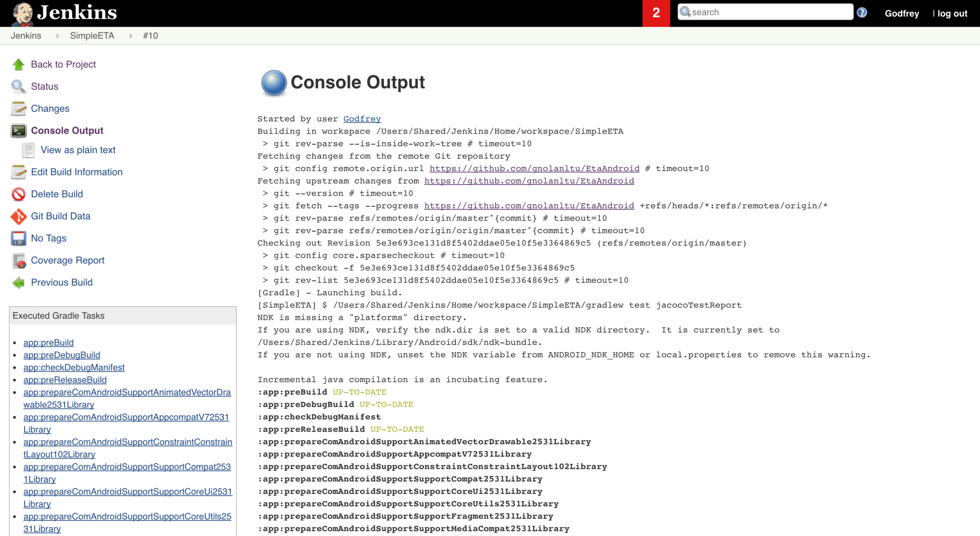Viewport: 980px width, 536px height.
Task: Click SimpleETA in the breadcrumb
Action: pyautogui.click(x=92, y=36)
